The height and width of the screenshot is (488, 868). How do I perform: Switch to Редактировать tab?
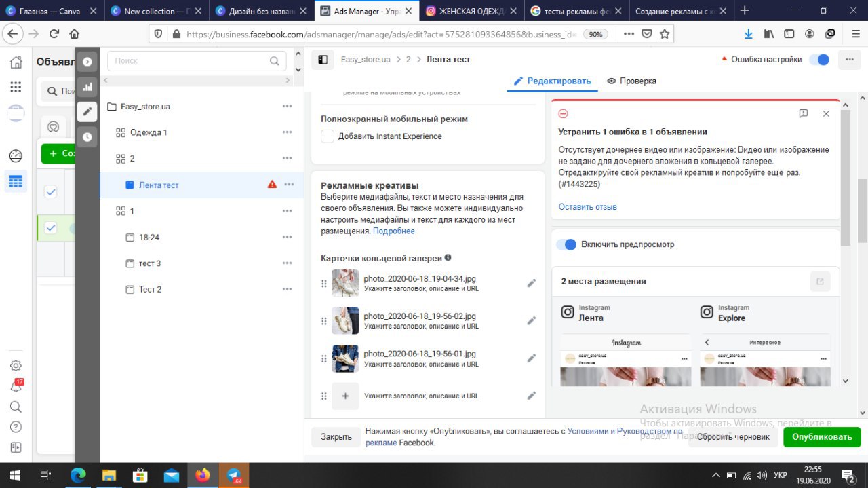tap(552, 81)
